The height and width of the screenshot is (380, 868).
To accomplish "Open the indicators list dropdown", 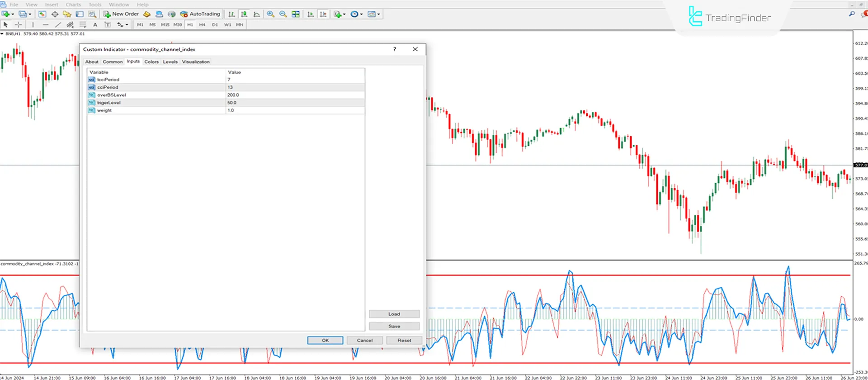I will (344, 14).
